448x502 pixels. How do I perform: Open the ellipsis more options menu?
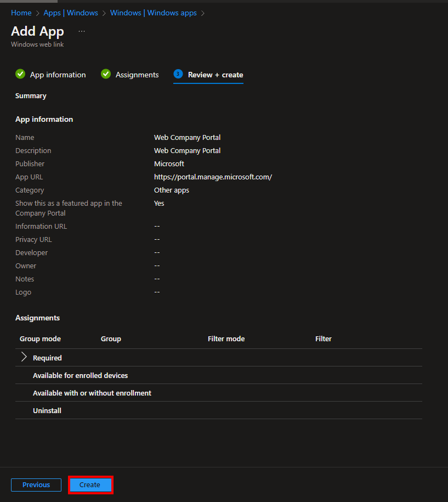[x=82, y=31]
